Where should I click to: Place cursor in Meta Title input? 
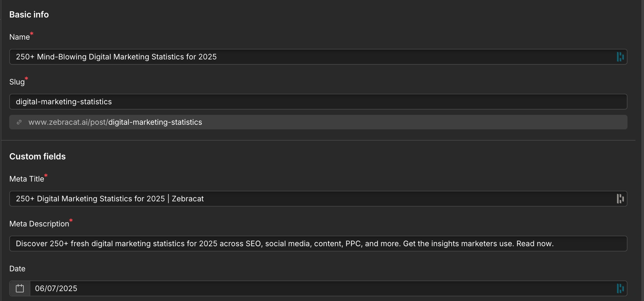click(318, 199)
